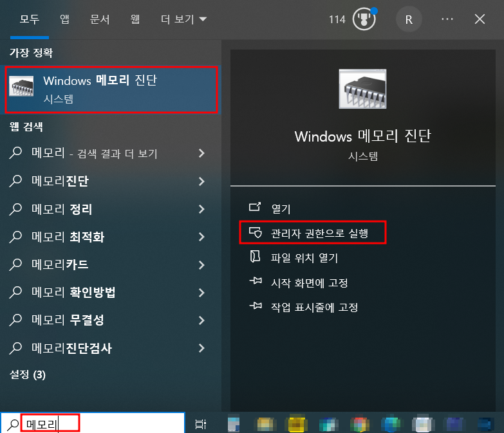
Task: Click the 114 rewards points count
Action: click(x=337, y=19)
